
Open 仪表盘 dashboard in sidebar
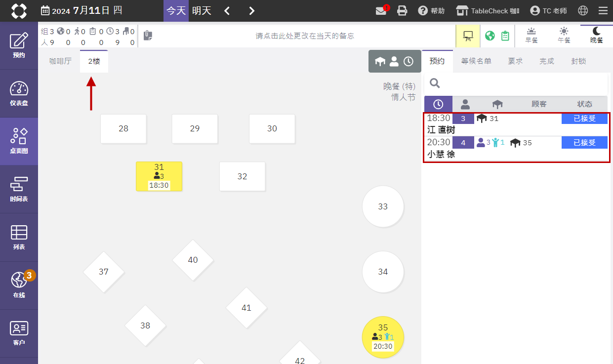pyautogui.click(x=19, y=93)
